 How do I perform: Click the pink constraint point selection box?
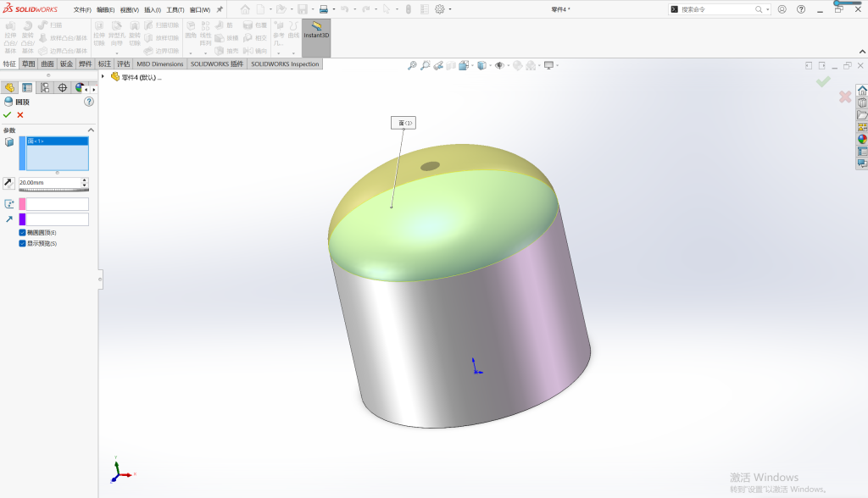[53, 204]
